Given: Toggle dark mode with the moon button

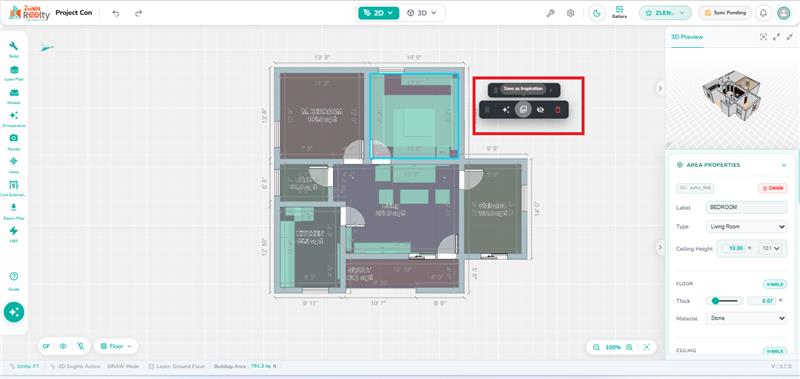Looking at the screenshot, I should tap(597, 13).
